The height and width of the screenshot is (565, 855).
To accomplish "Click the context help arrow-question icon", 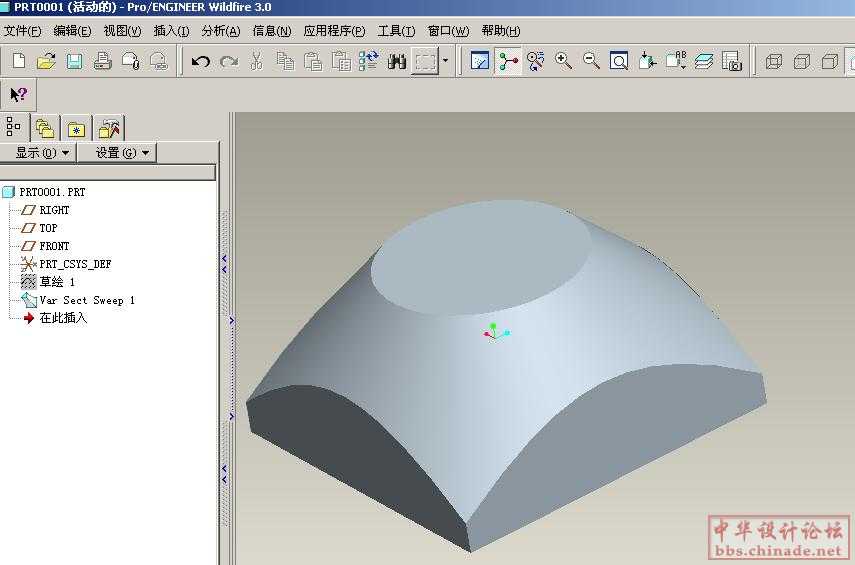I will click(x=19, y=94).
